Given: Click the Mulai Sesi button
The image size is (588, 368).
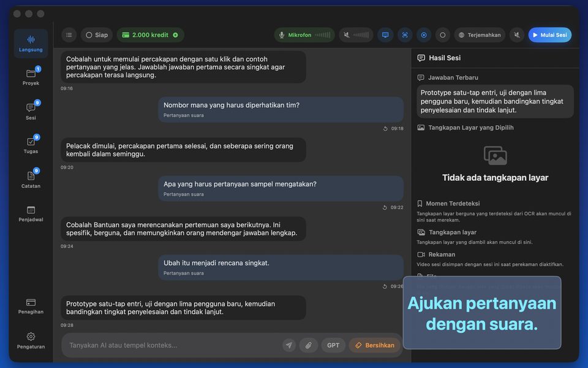Looking at the screenshot, I should click(550, 35).
